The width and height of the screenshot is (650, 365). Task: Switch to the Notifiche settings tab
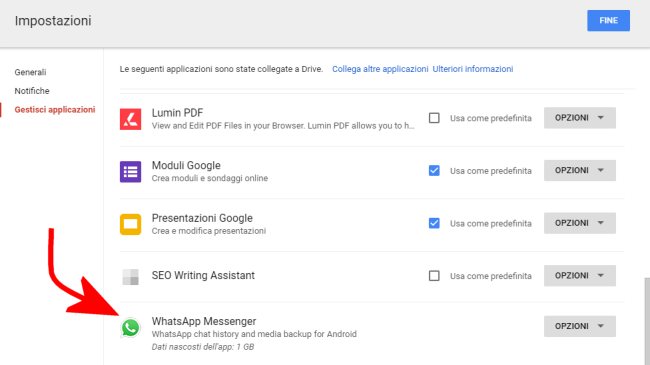point(32,91)
